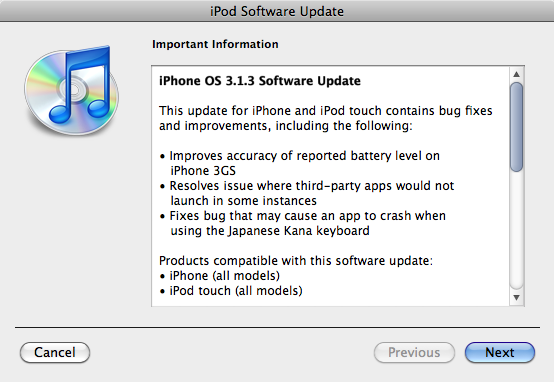
Task: Click the horizontal separator line above the buttons
Action: tap(277, 327)
